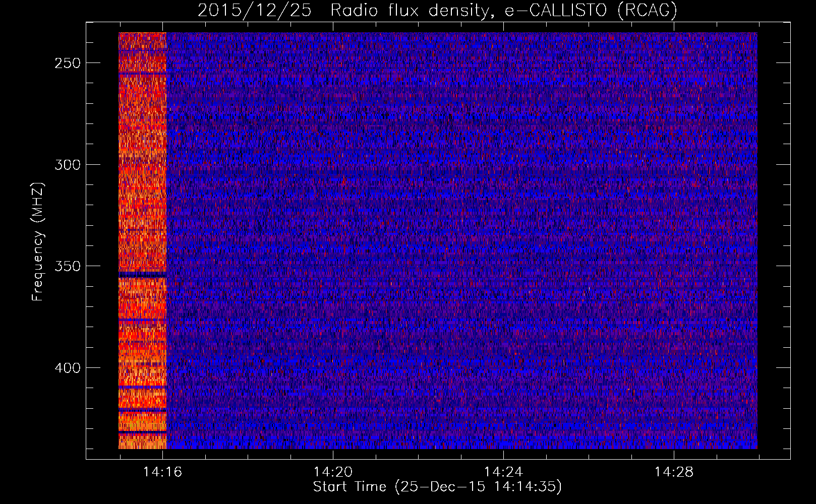Click the 14:24 time tick label
The image size is (816, 504).
503,472
